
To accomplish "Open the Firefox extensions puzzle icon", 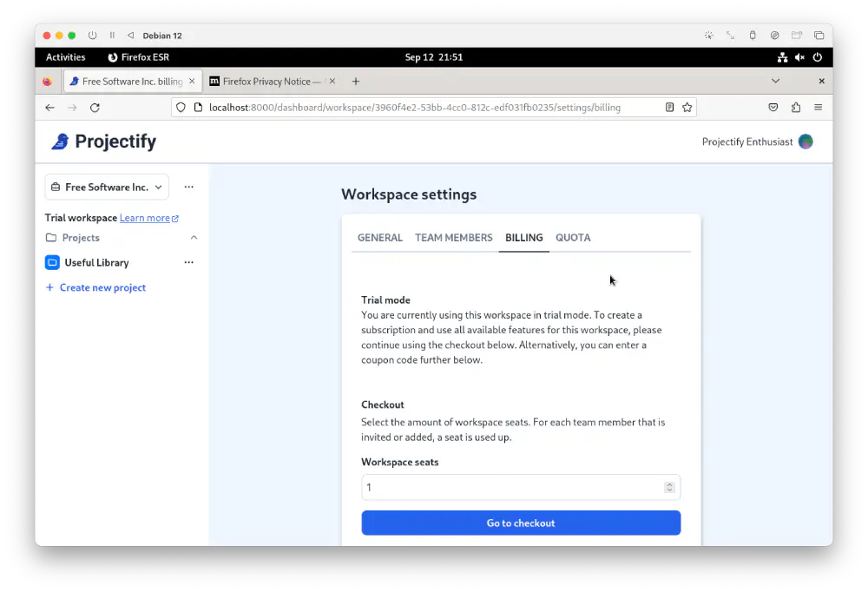I will (x=795, y=108).
